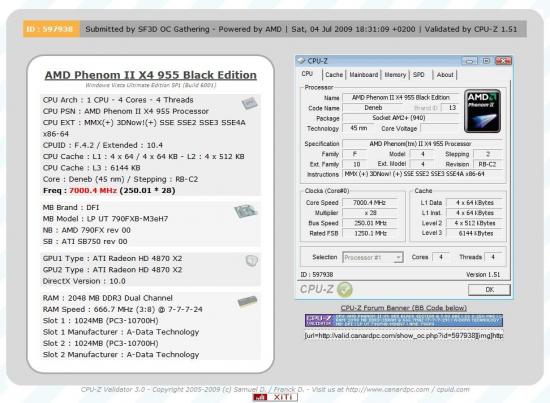Click the MB Model LP UT 790FXB-M3eH7 line
Image resolution: width=550 pixels, height=403 pixels.
pos(105,219)
